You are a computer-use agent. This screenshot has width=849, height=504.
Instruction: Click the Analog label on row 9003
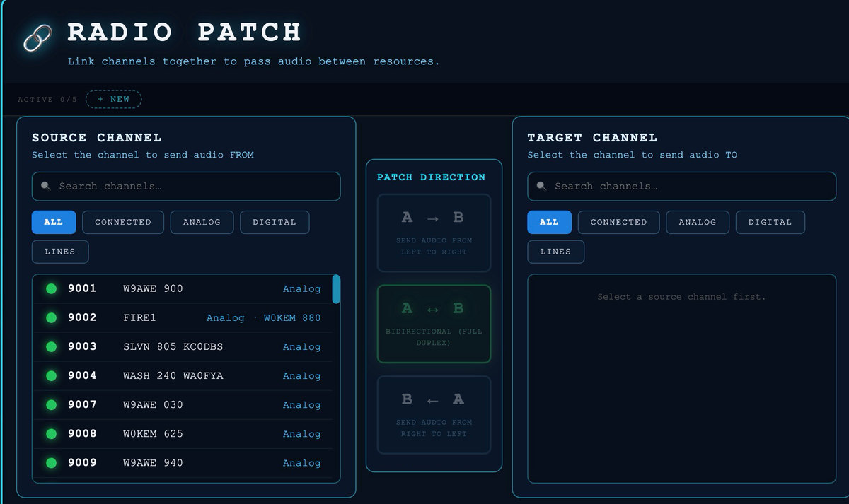point(302,347)
